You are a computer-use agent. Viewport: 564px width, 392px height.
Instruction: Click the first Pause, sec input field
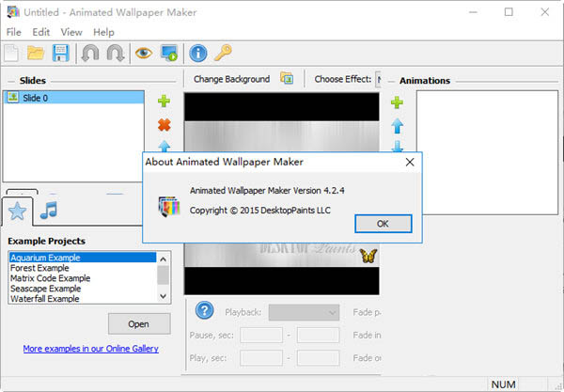[x=261, y=335]
